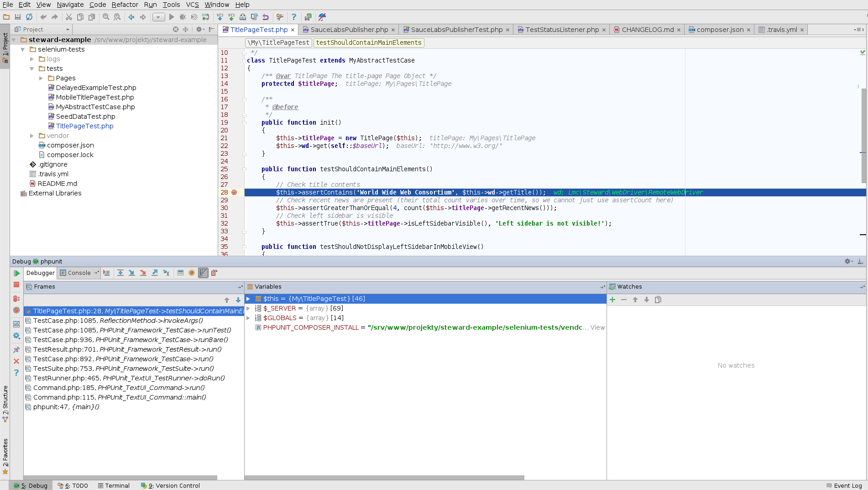868x490 pixels.
Task: Open the VCS menu
Action: pos(192,5)
